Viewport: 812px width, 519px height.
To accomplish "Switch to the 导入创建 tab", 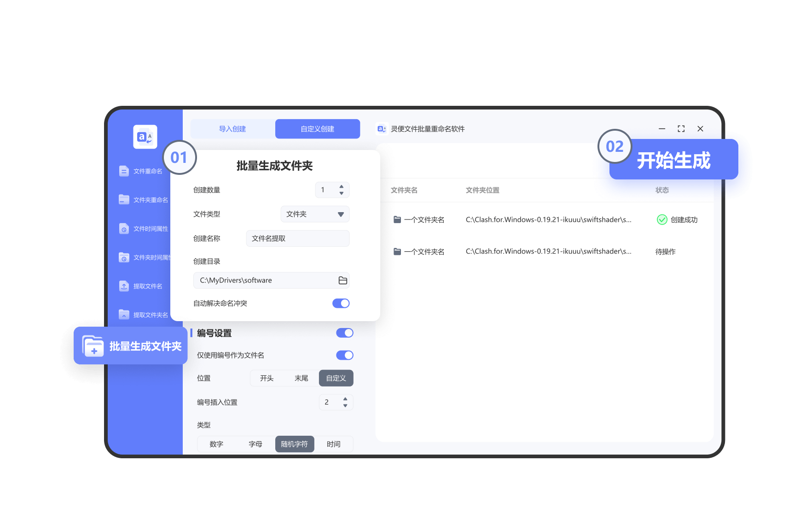I will pos(232,129).
